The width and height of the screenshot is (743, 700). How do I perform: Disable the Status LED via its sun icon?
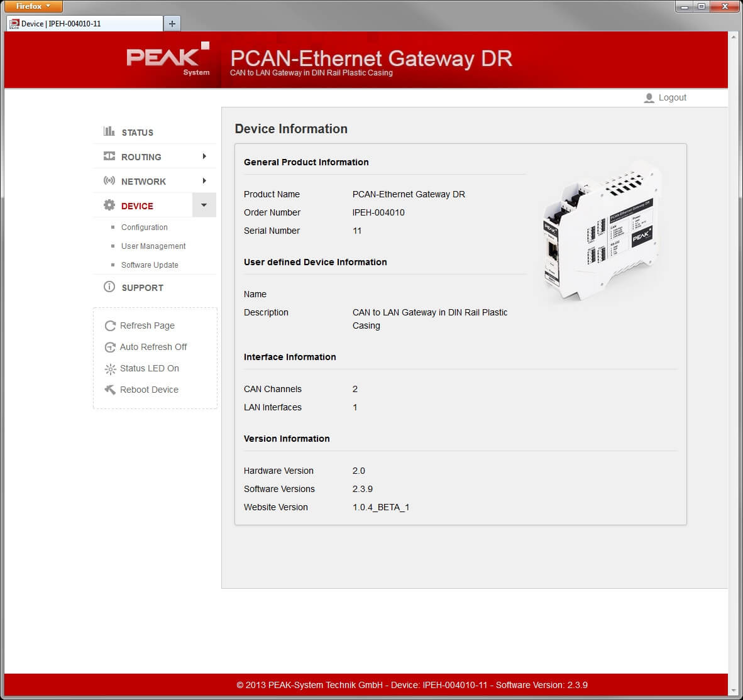(110, 368)
